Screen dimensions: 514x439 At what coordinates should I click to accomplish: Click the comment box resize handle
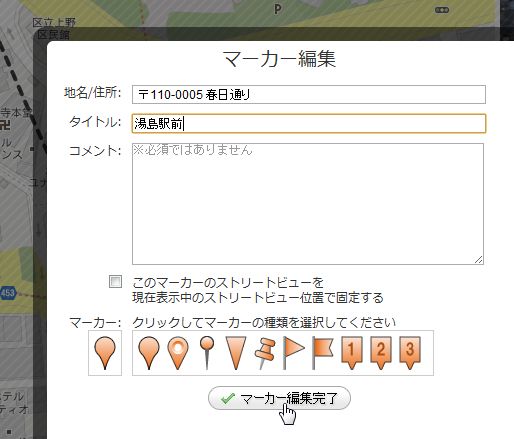pos(479,260)
